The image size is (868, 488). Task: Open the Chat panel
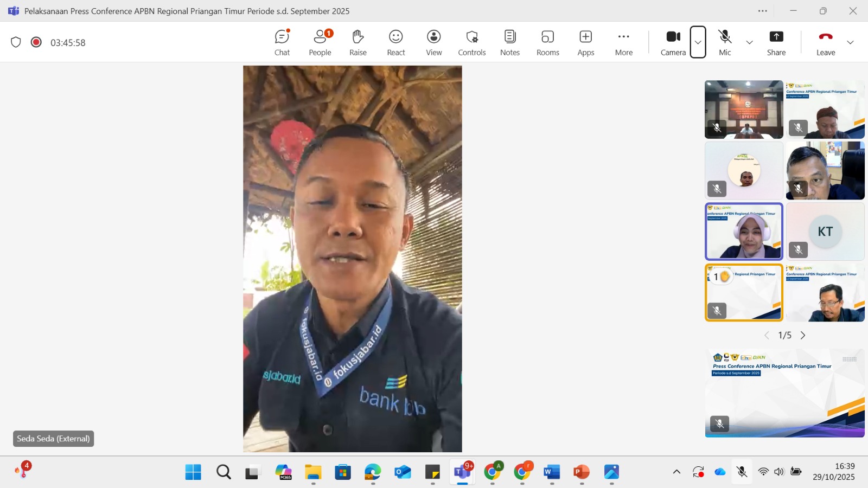click(x=282, y=42)
